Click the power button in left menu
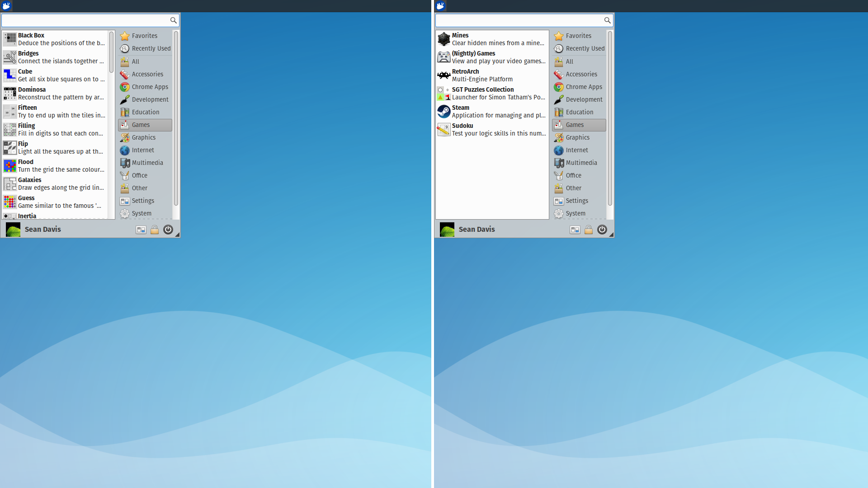 click(x=168, y=230)
